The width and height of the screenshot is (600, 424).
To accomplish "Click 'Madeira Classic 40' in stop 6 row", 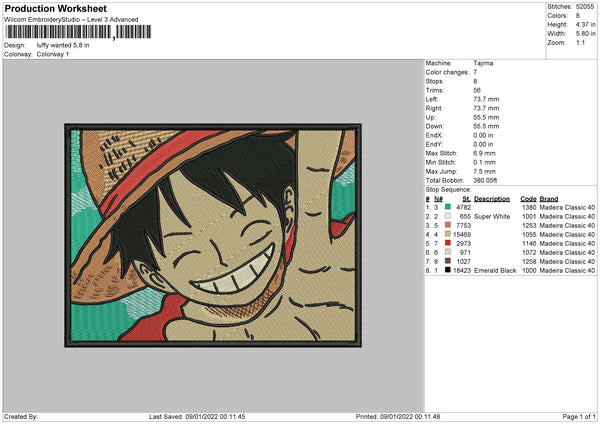I will pyautogui.click(x=567, y=253).
